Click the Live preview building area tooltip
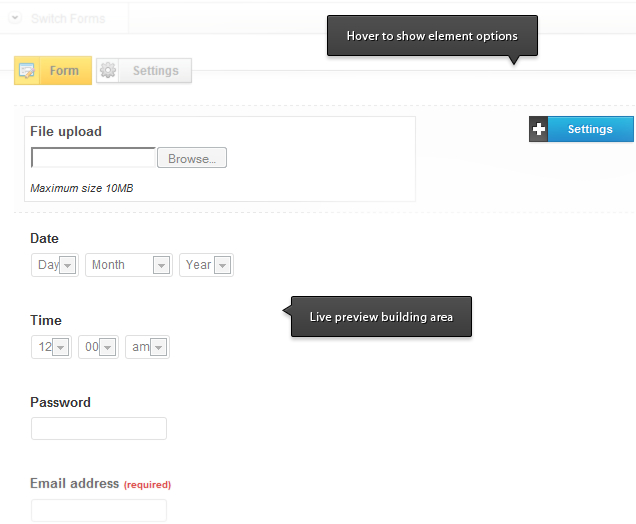Screen dimensions: 636x524 tap(381, 317)
